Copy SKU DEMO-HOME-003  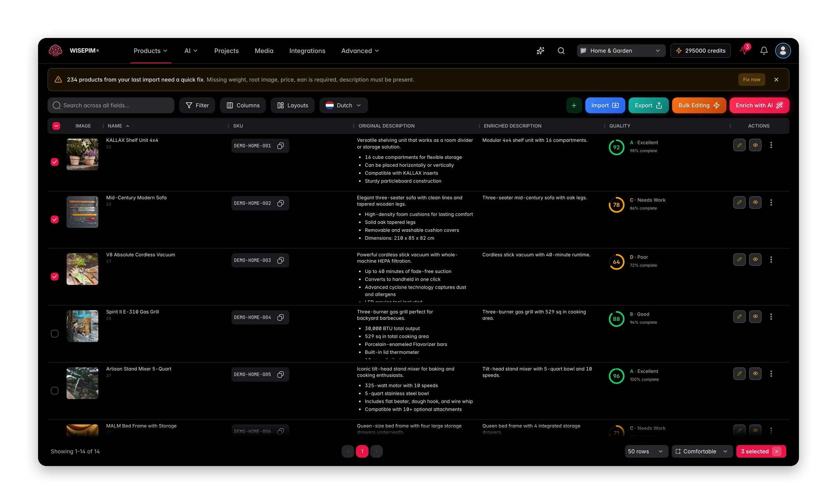(280, 261)
